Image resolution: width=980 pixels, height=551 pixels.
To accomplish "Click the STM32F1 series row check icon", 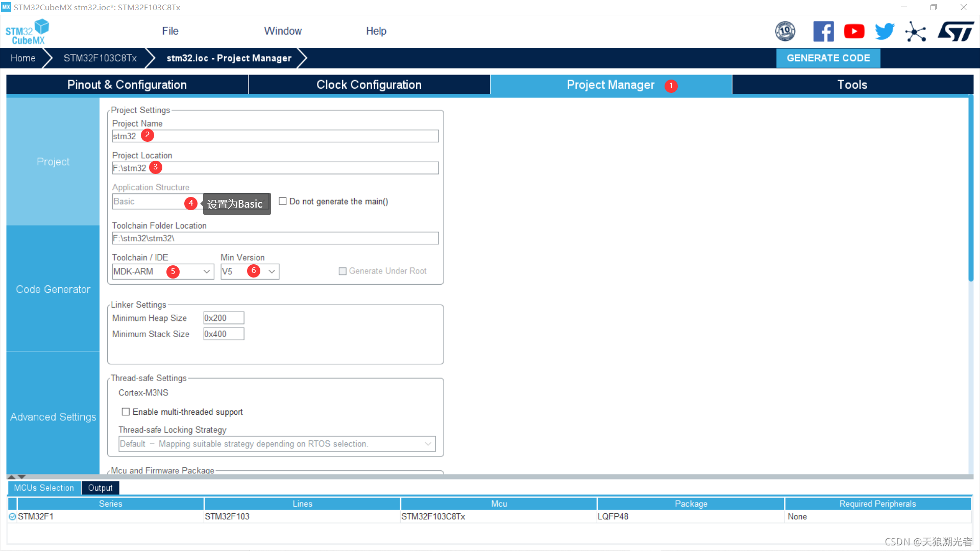I will click(12, 517).
